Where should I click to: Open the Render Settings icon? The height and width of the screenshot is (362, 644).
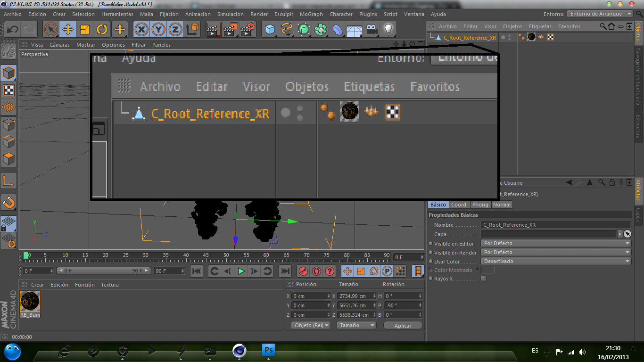[248, 30]
